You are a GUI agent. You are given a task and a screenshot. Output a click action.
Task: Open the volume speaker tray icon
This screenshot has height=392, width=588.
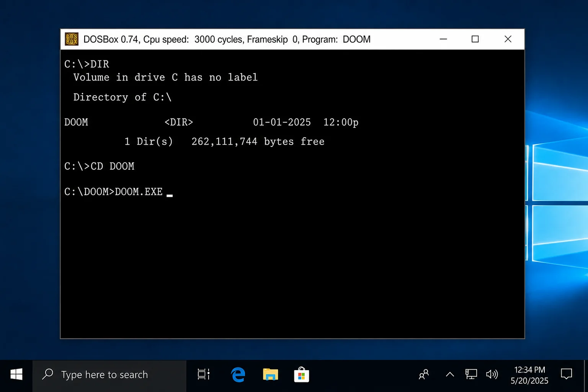[x=492, y=374]
